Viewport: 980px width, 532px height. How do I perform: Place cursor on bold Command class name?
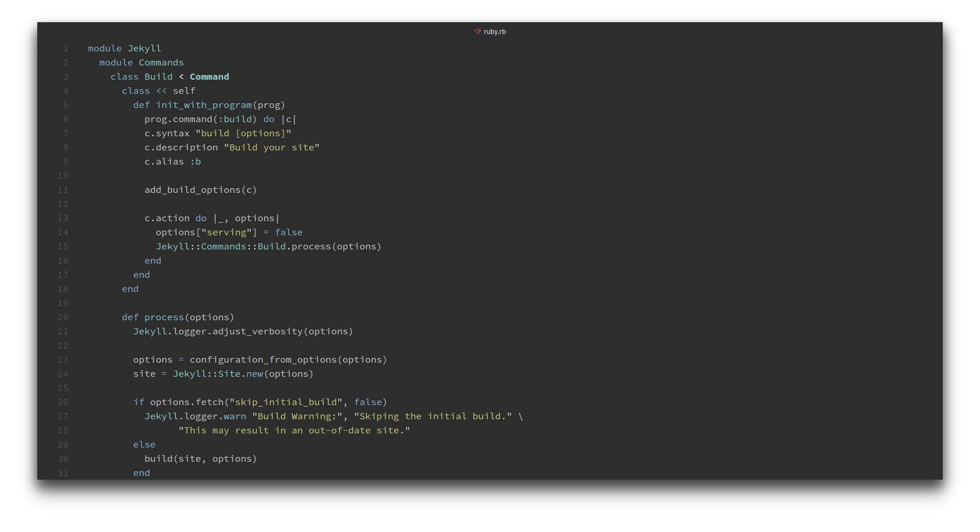click(x=209, y=77)
